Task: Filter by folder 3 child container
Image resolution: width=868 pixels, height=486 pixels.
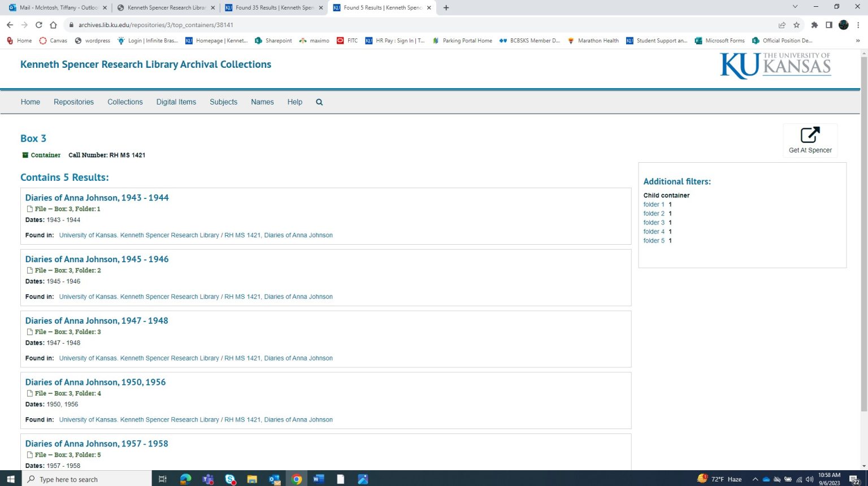Action: pos(654,223)
